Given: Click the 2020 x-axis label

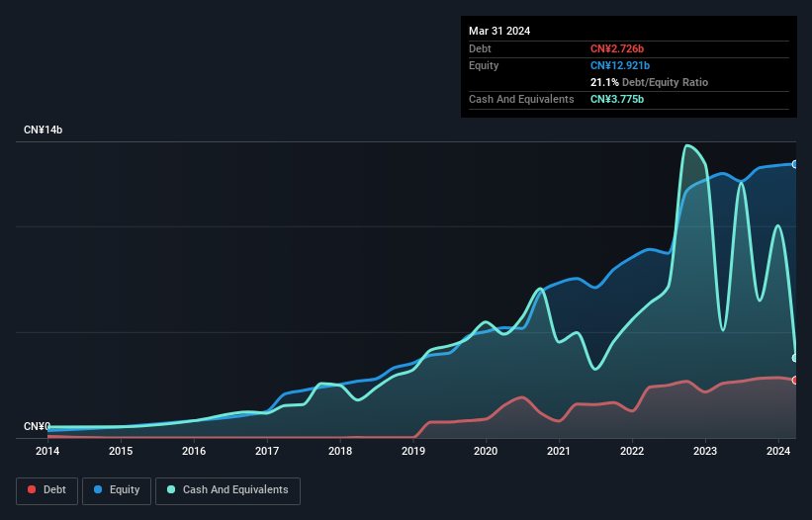Looking at the screenshot, I should (486, 451).
